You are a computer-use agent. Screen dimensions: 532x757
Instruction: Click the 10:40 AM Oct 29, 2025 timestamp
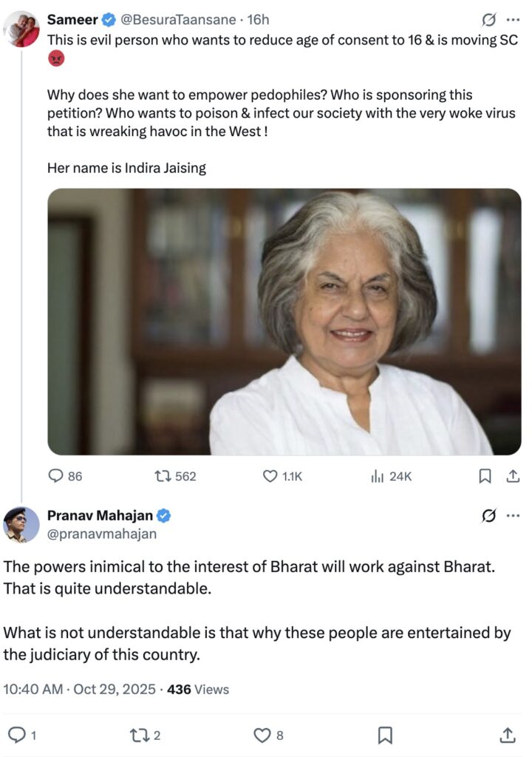coord(80,690)
